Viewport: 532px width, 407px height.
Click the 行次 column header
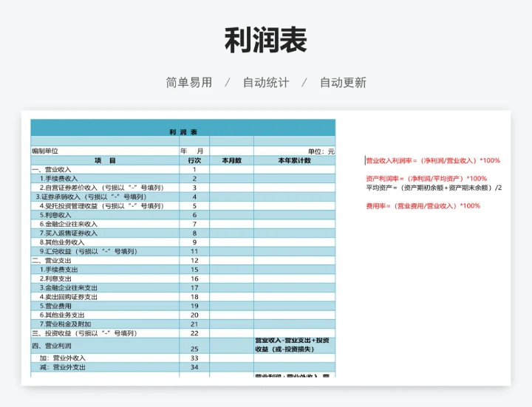tap(194, 160)
